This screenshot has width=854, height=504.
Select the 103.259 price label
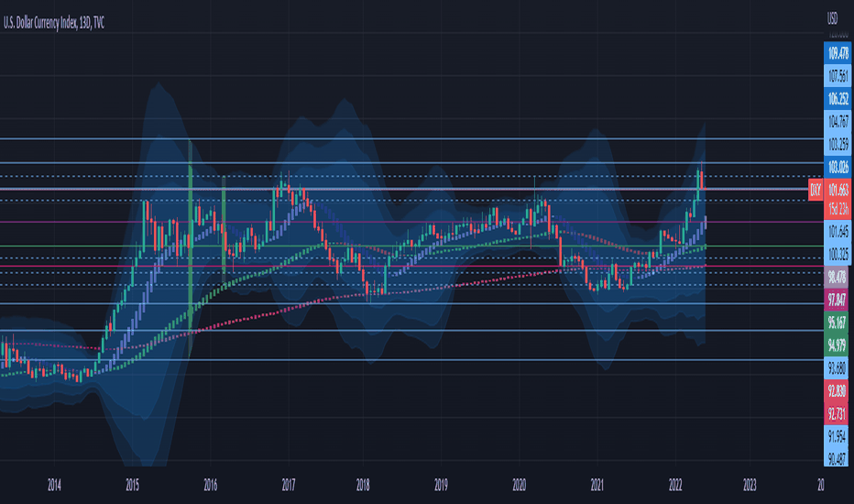click(837, 145)
